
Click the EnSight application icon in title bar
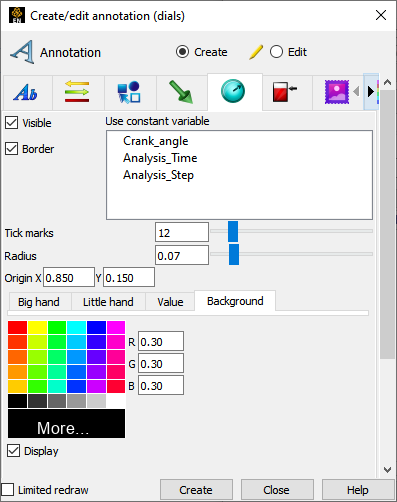(16, 15)
